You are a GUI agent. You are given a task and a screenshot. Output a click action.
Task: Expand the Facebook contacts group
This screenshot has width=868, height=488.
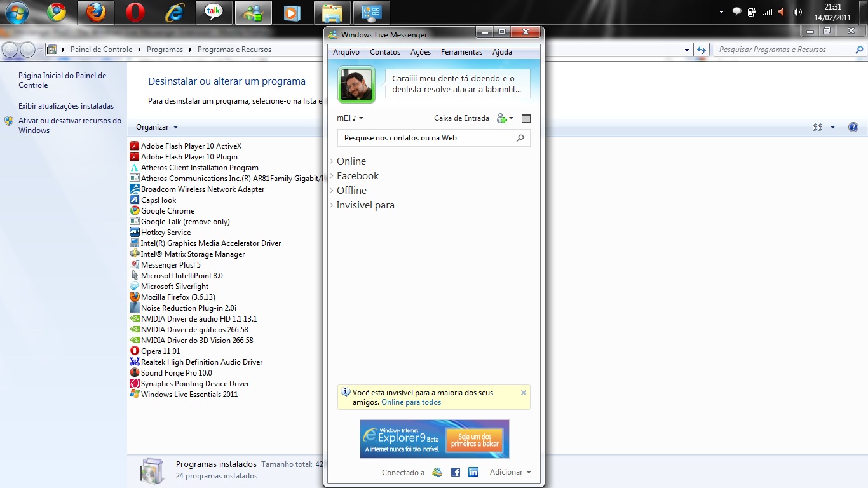click(357, 176)
